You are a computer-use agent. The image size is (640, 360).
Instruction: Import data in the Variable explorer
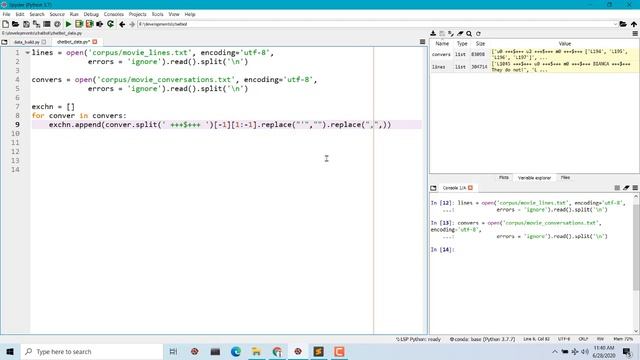(433, 33)
